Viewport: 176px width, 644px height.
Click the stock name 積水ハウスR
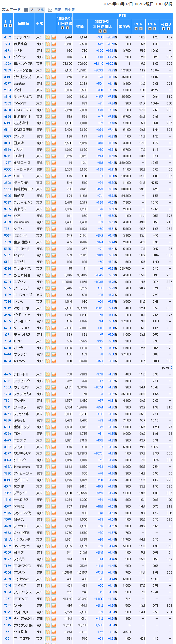pos(23,64)
